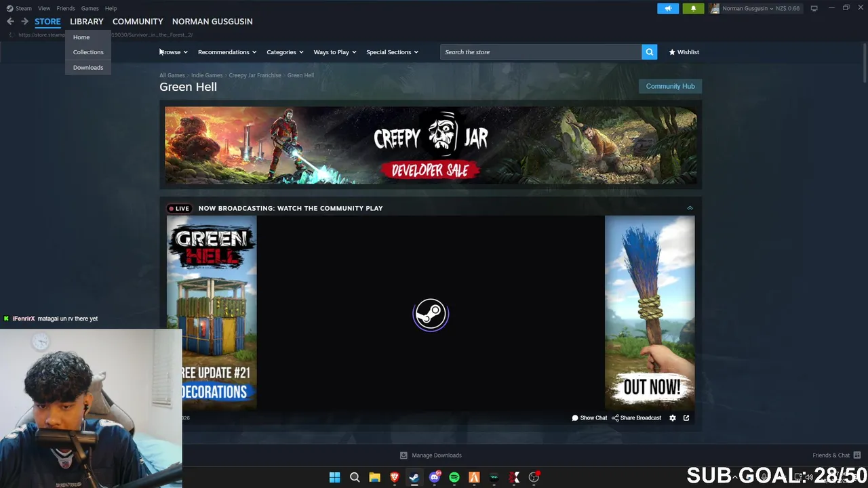Click Creepy Jar Franchise breadcrumb
This screenshot has width=868, height=488.
point(255,75)
